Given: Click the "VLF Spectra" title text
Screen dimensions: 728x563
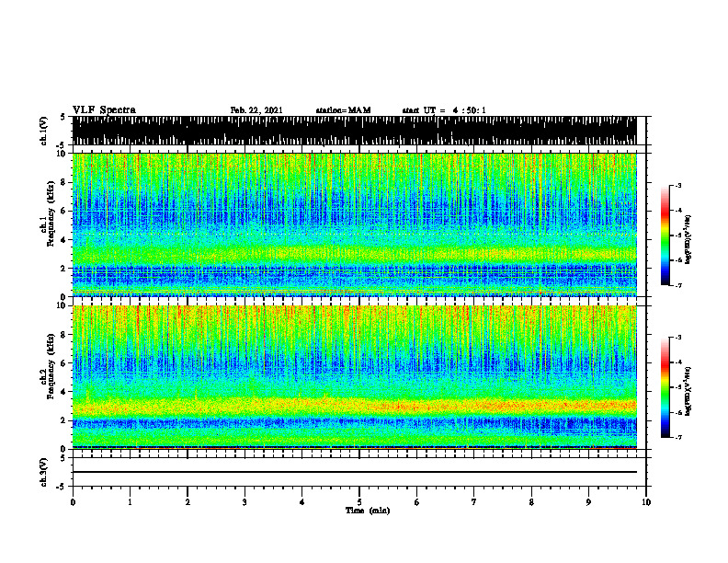Looking at the screenshot, I should click(x=104, y=109).
